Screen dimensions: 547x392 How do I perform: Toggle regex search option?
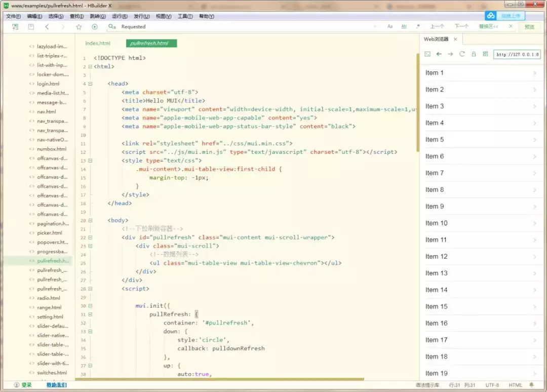click(x=418, y=27)
